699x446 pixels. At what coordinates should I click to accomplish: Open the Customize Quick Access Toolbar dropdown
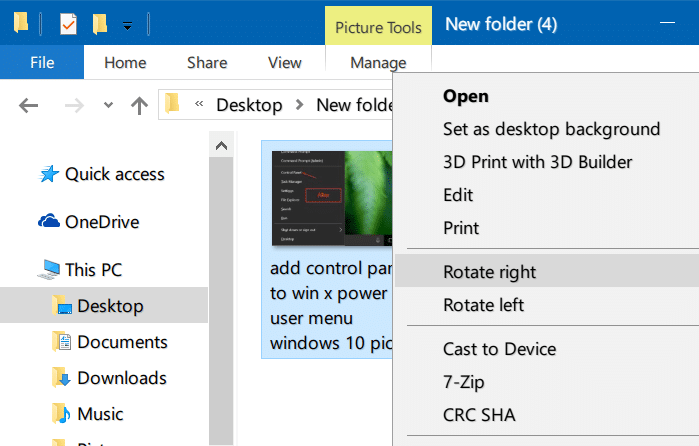pos(127,26)
